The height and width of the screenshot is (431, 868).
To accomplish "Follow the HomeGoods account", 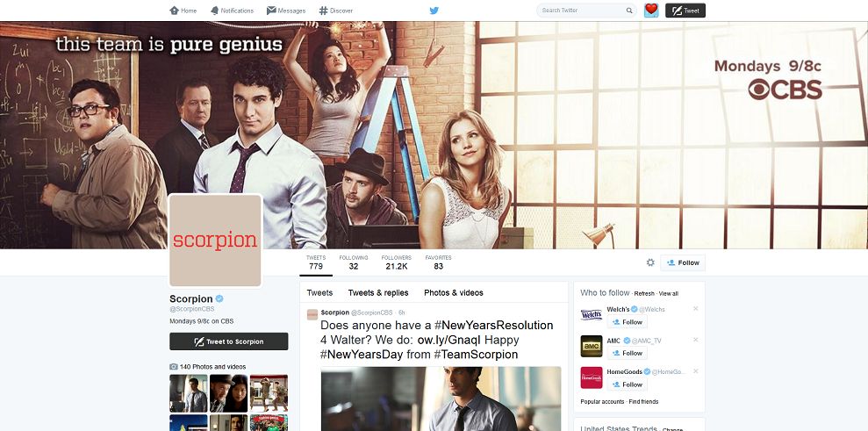I will click(x=628, y=384).
